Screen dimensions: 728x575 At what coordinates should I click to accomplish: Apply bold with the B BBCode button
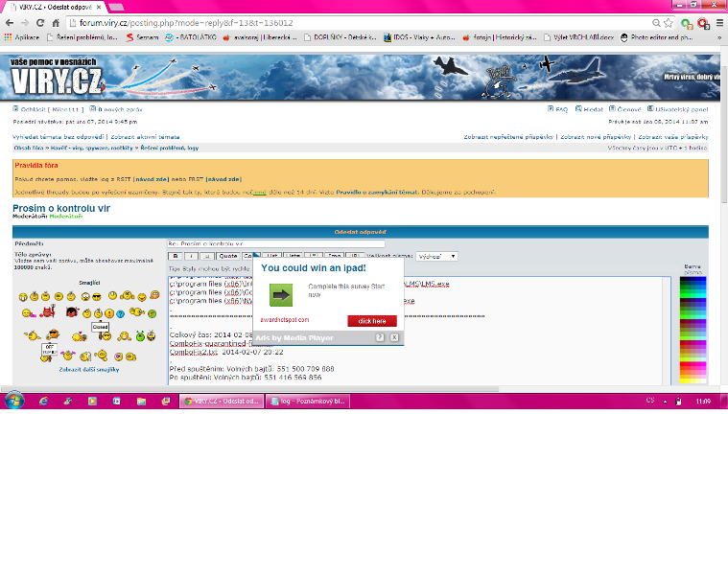[175, 257]
